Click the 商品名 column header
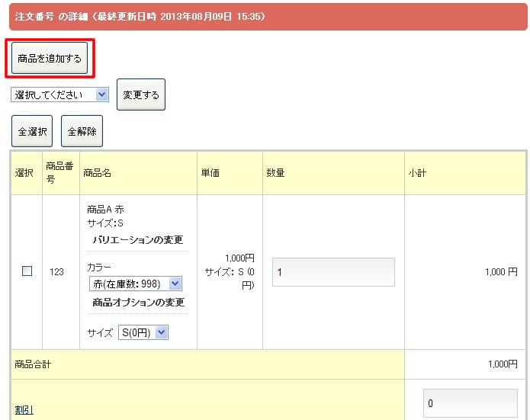The image size is (530, 420). pos(98,173)
